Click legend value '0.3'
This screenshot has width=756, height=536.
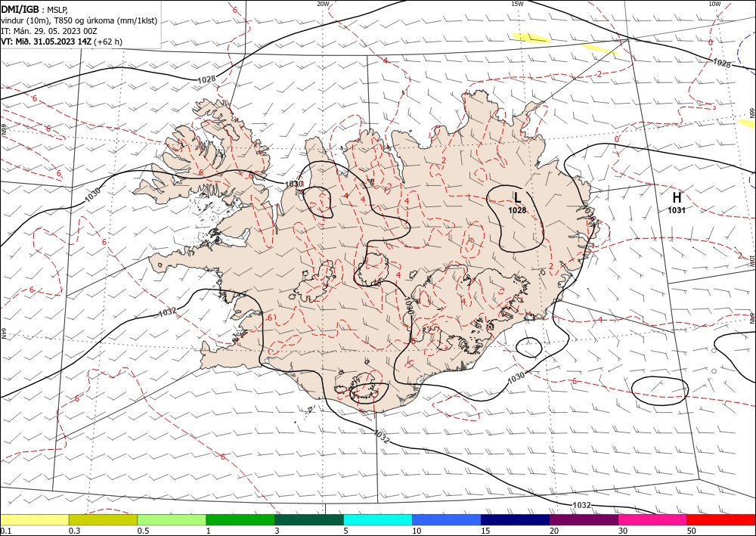pos(74,531)
